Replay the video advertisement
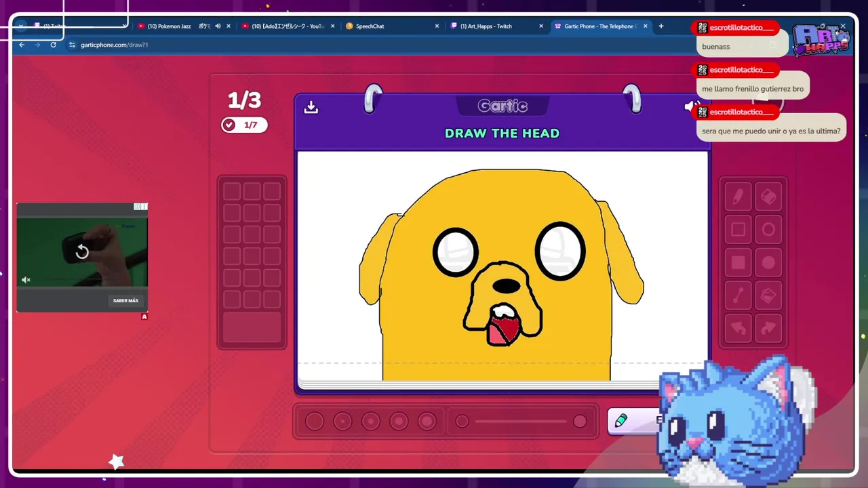The width and height of the screenshot is (868, 488). [x=82, y=252]
